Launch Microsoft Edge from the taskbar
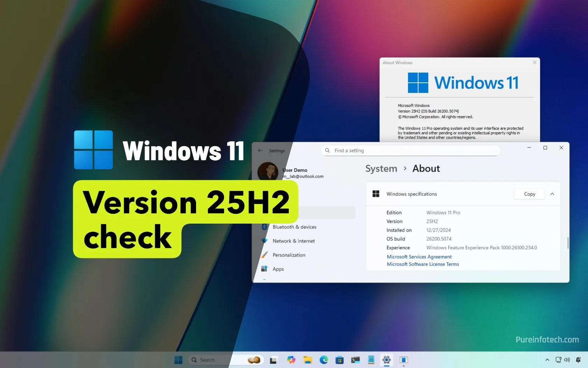 pyautogui.click(x=324, y=360)
